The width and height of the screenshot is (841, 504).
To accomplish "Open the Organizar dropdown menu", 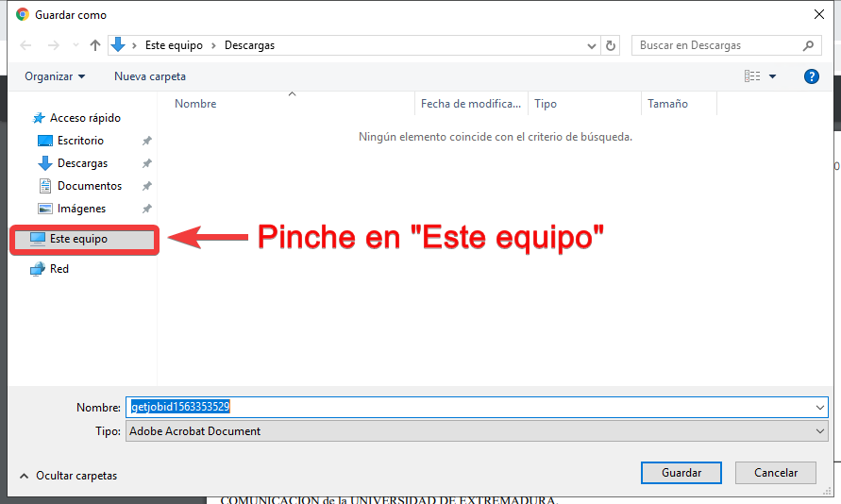I will 55,76.
